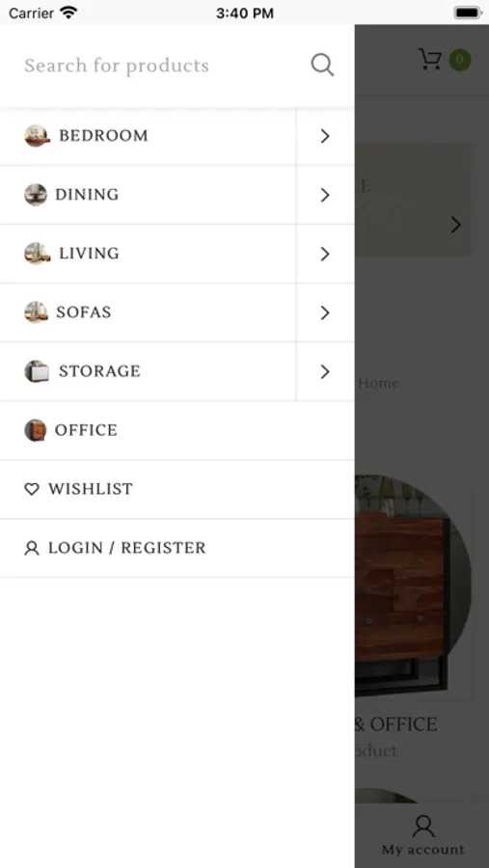Tap the My account icon
Image resolution: width=489 pixels, height=868 pixels.
pyautogui.click(x=423, y=826)
